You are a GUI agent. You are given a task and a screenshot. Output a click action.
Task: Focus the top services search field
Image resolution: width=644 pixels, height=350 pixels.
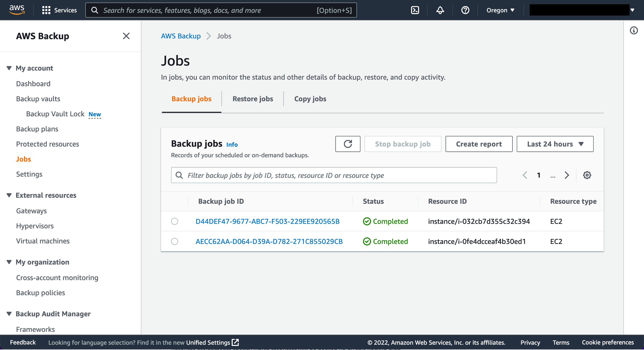[221, 10]
